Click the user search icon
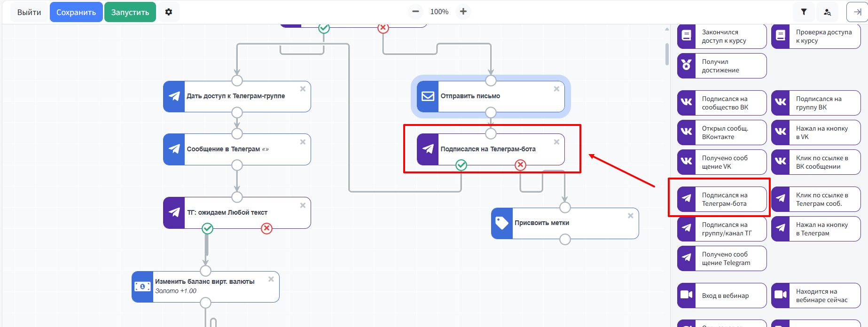This screenshot has width=868, height=327. click(x=828, y=12)
